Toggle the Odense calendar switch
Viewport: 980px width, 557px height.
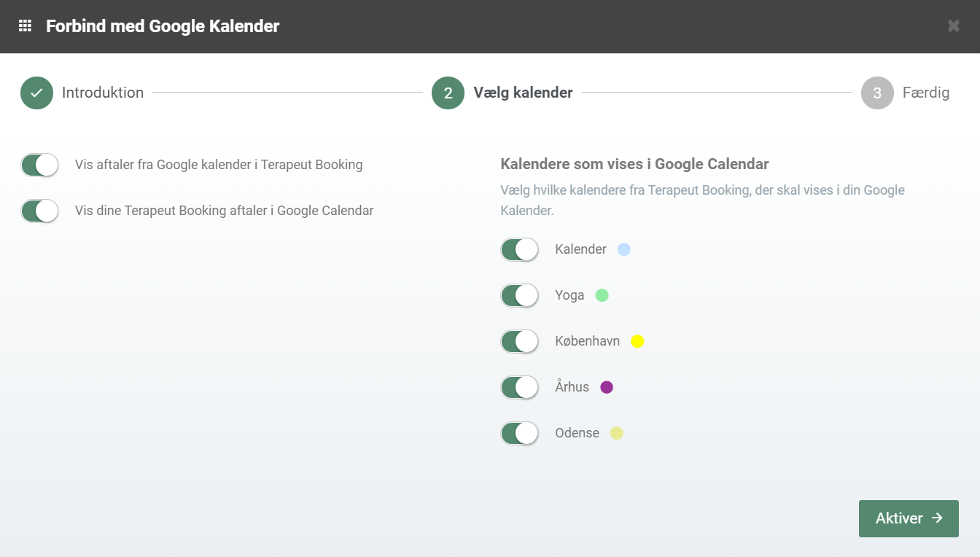519,433
